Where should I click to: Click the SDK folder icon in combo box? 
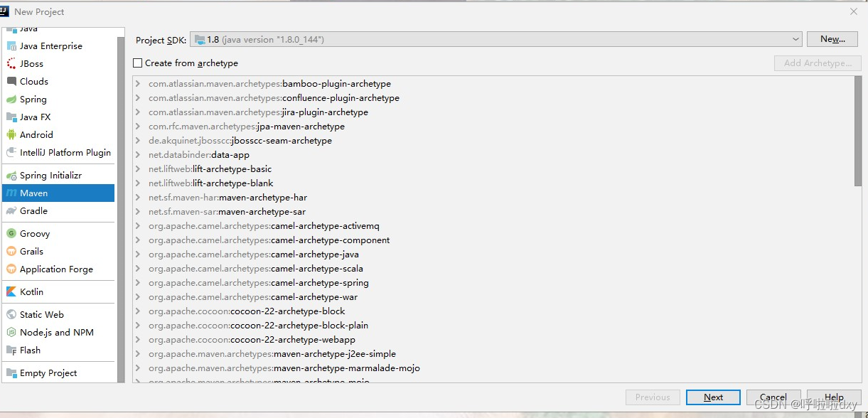click(200, 40)
